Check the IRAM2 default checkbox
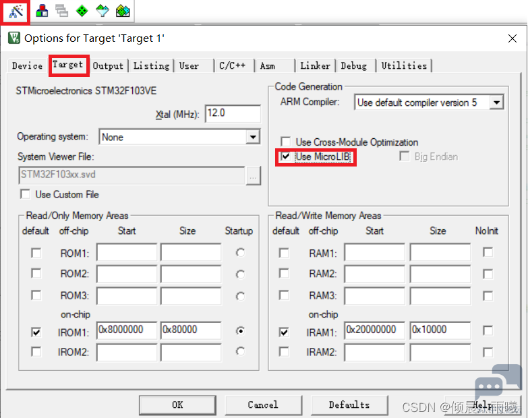The width and height of the screenshot is (528, 420). [284, 352]
